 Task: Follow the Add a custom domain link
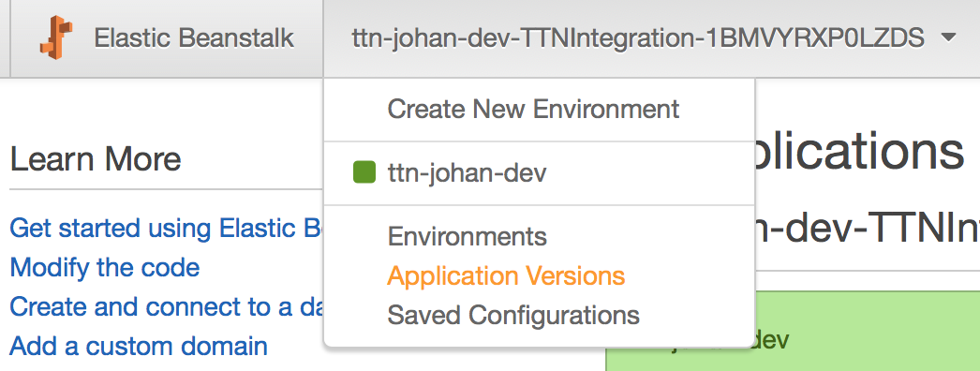[139, 346]
